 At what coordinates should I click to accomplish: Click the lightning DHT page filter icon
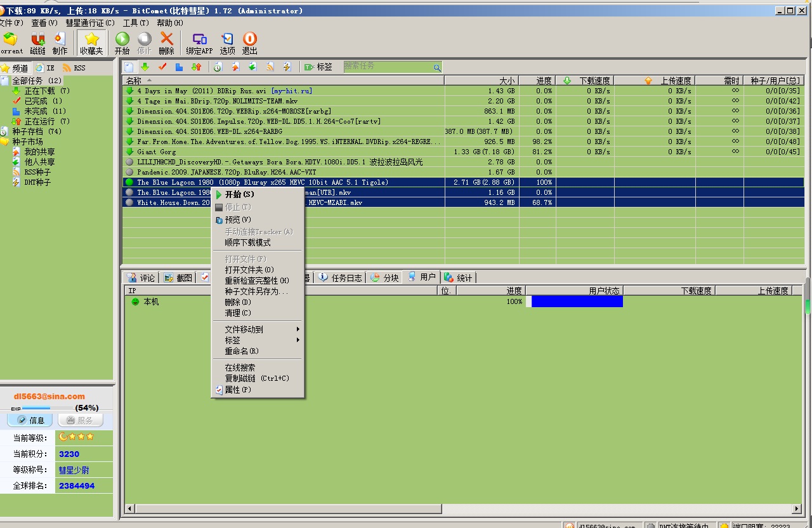(x=287, y=67)
